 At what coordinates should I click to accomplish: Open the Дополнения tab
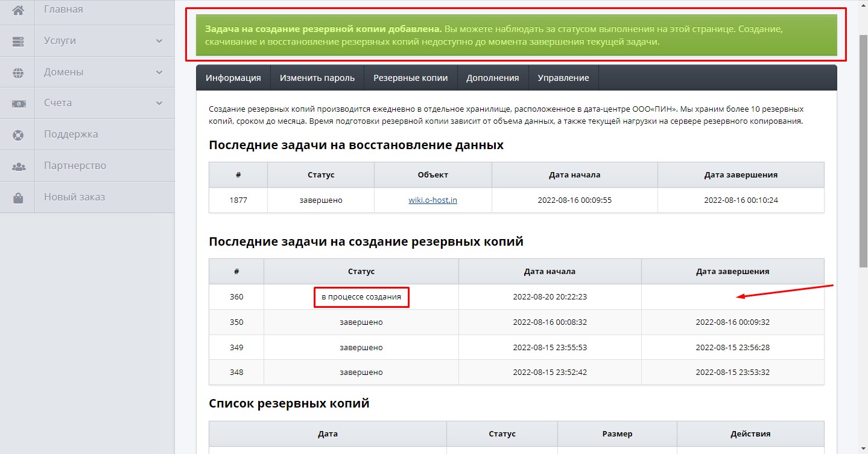pos(493,78)
